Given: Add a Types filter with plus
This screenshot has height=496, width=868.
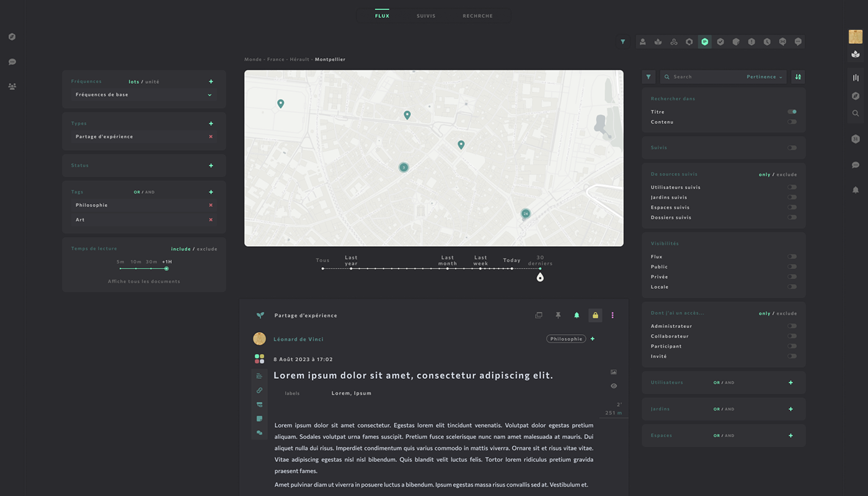Looking at the screenshot, I should 211,124.
